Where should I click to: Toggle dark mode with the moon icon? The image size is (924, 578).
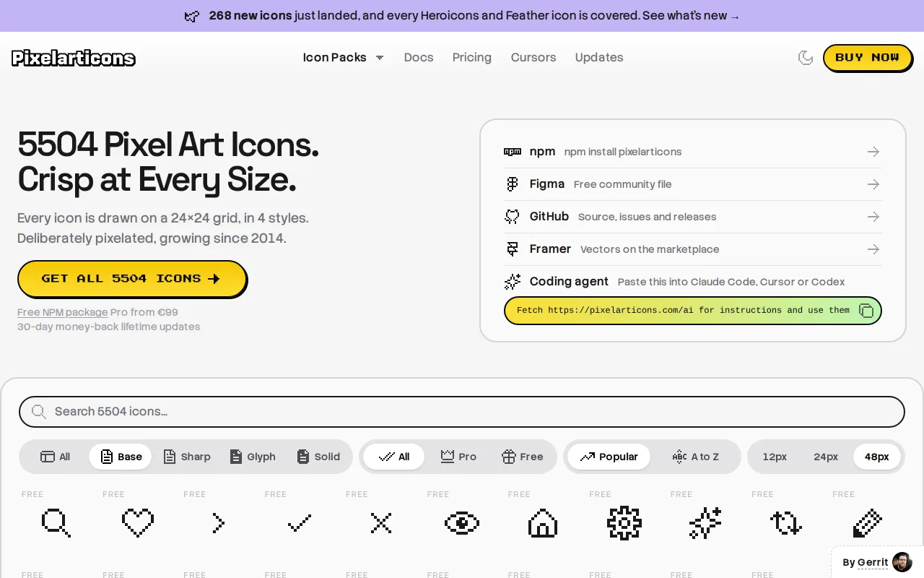tap(806, 58)
